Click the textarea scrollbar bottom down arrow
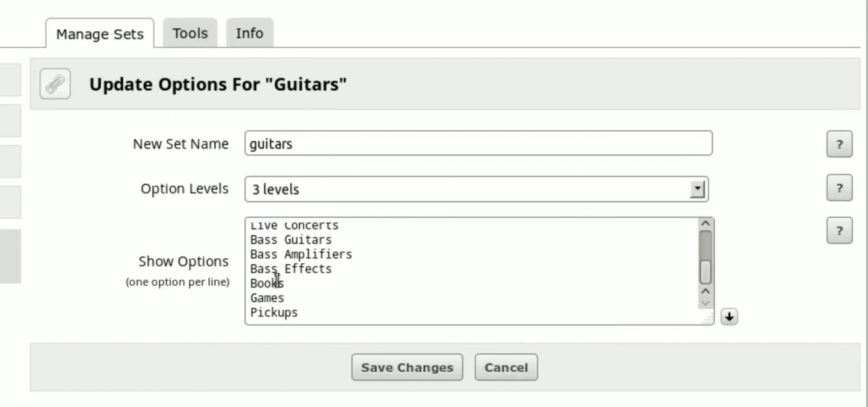 (705, 303)
